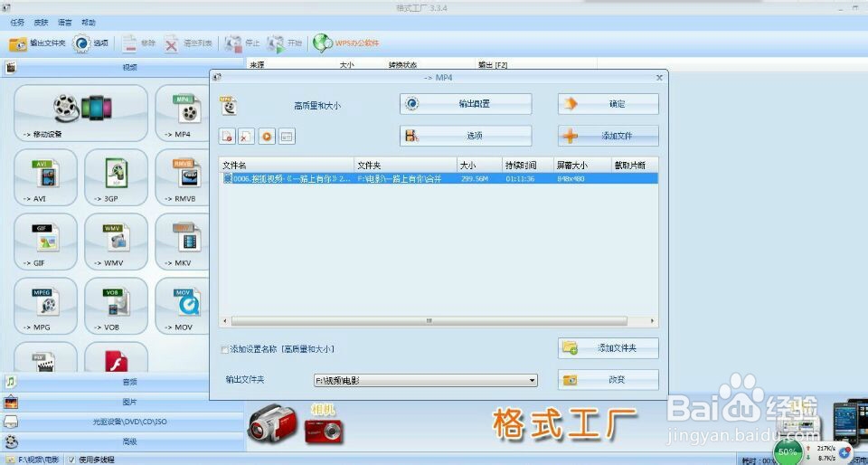Choose the 移动设备 conversion icon
The image size is (868, 465).
(80, 113)
